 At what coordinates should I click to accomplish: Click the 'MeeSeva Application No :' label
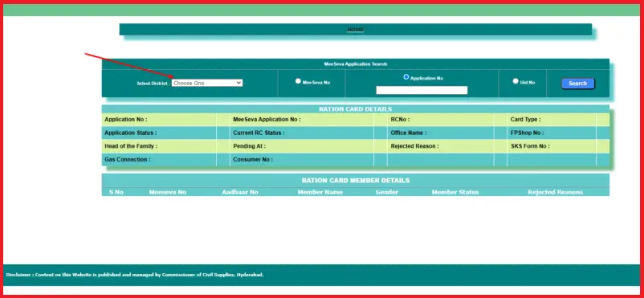click(267, 120)
